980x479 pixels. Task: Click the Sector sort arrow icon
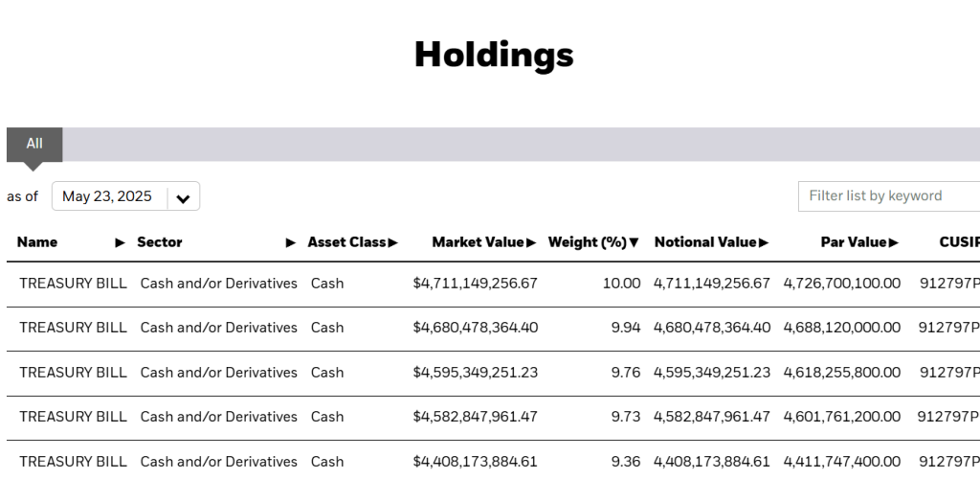tap(291, 242)
